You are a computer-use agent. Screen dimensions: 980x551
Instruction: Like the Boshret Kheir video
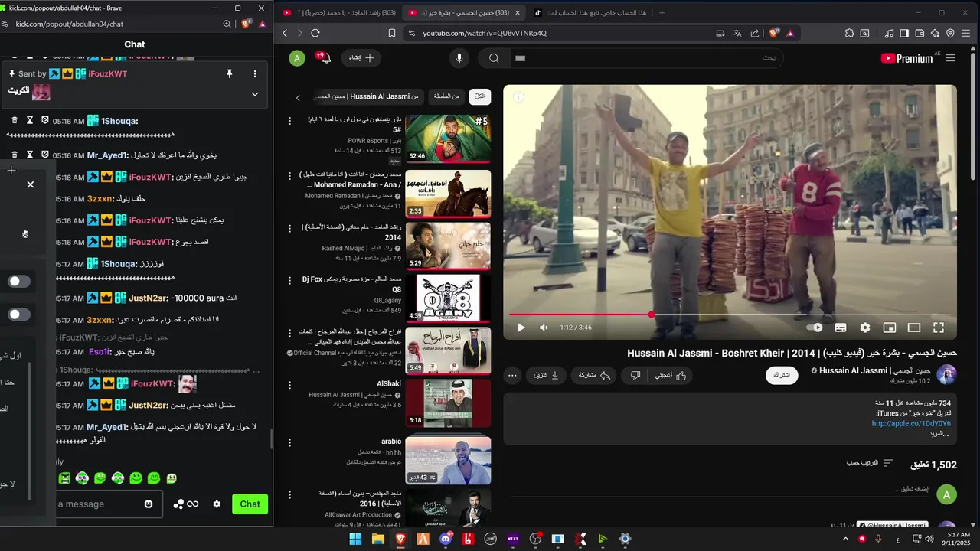coord(671,375)
